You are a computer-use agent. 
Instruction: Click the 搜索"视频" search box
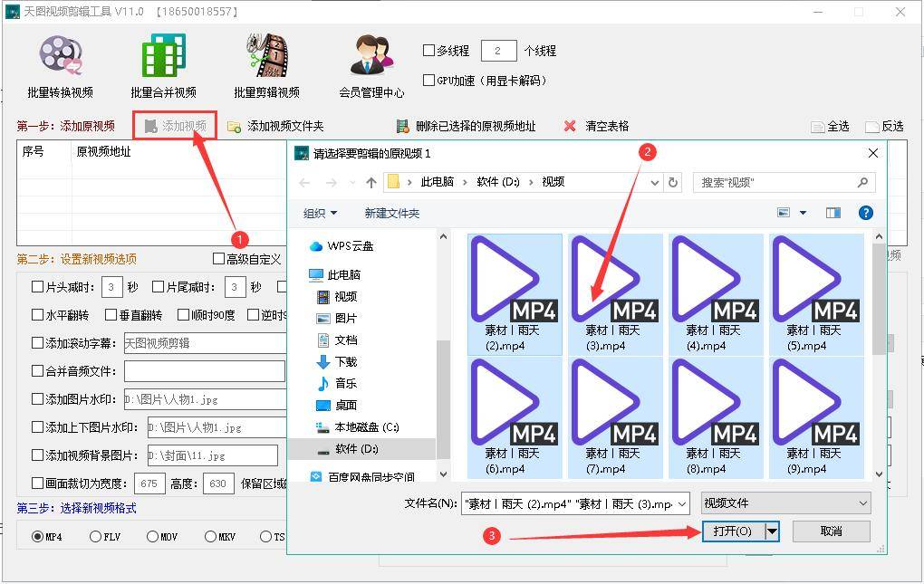[x=784, y=183]
